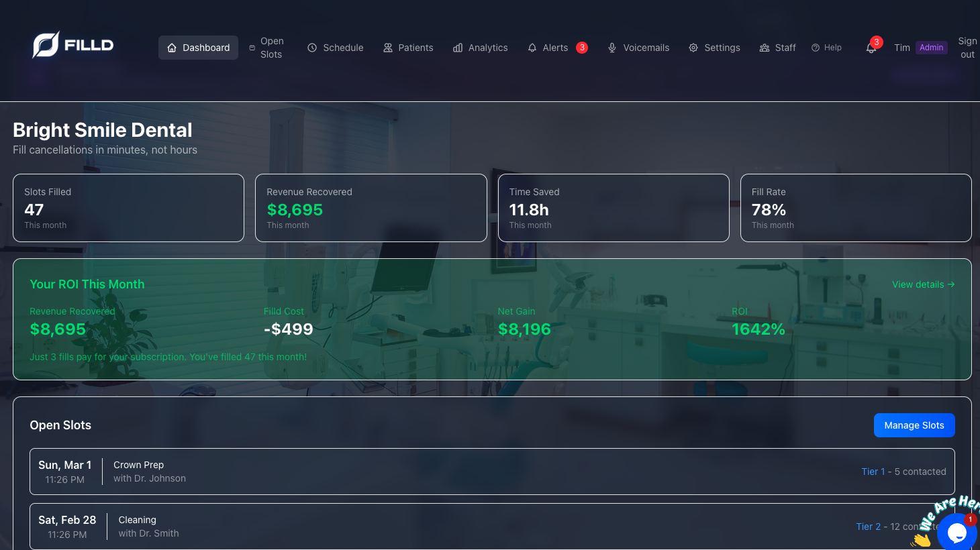Select the Patients icon

click(x=387, y=48)
